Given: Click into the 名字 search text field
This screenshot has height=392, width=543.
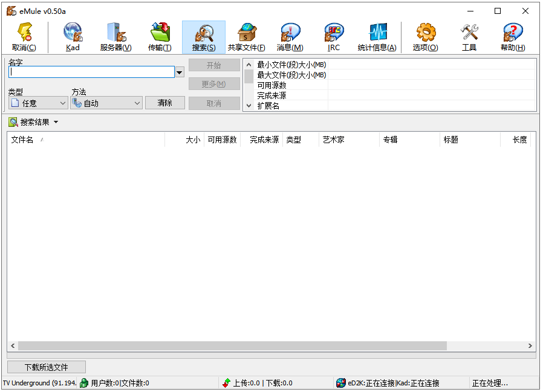Looking at the screenshot, I should (x=91, y=72).
